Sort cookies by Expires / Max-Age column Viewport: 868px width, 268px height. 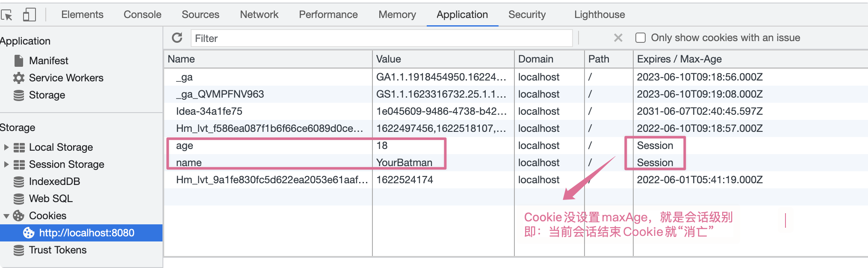click(x=679, y=59)
